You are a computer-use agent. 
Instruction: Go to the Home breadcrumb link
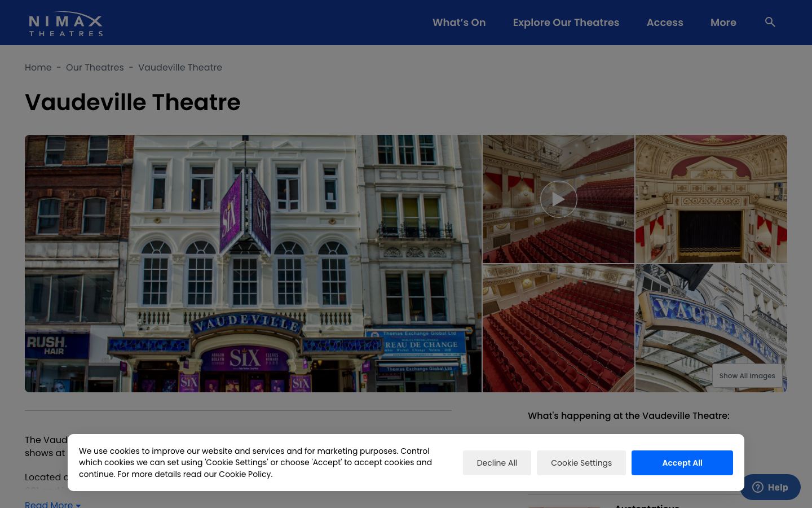coord(38,67)
